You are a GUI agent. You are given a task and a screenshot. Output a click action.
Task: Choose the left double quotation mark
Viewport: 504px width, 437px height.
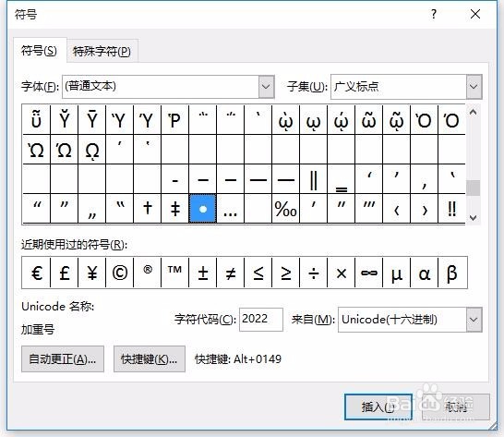(x=36, y=209)
